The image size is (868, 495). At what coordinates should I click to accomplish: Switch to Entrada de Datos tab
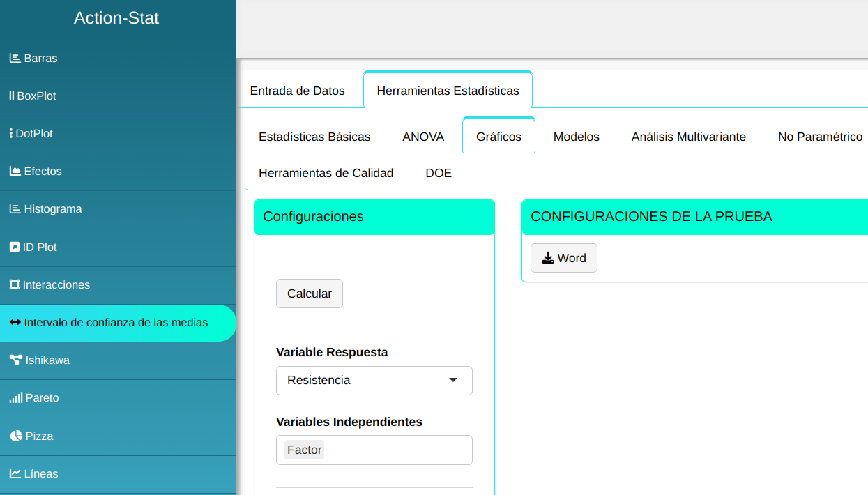click(298, 91)
